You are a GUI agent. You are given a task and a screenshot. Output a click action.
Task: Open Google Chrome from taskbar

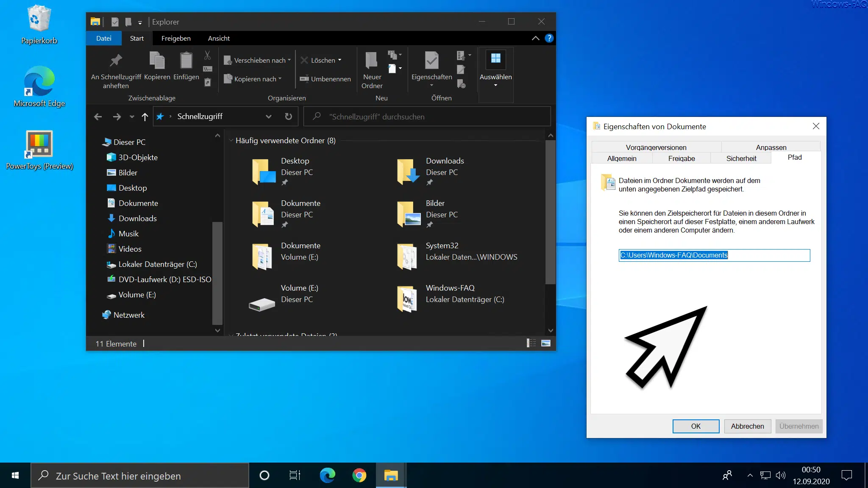359,475
